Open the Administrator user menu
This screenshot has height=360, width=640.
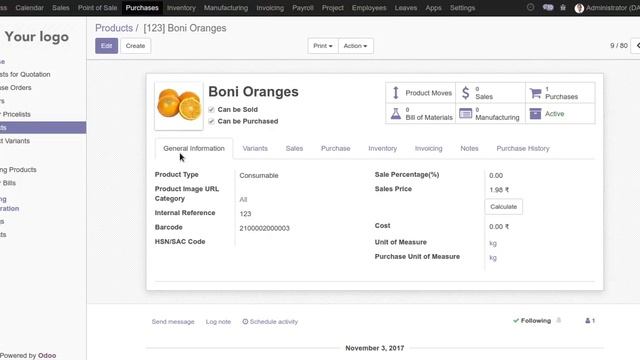click(x=607, y=8)
